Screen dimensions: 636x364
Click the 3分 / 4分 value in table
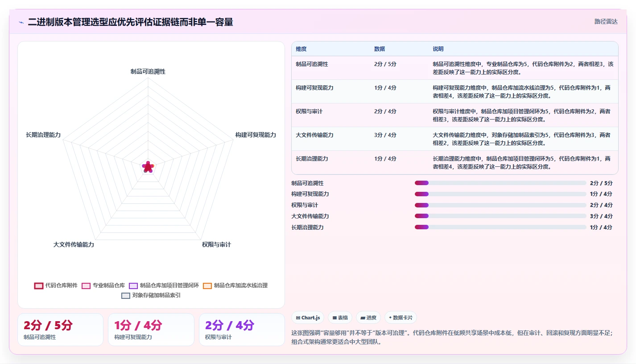pyautogui.click(x=385, y=135)
